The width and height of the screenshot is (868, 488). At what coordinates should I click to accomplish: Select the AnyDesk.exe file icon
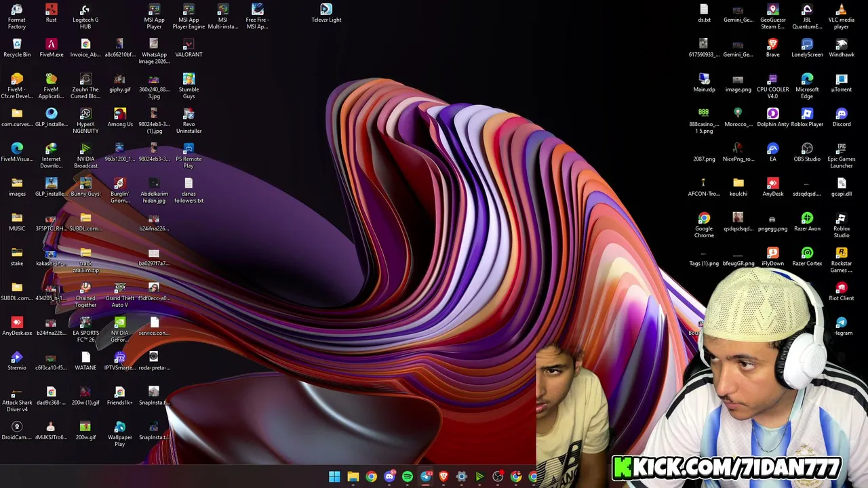click(x=17, y=326)
